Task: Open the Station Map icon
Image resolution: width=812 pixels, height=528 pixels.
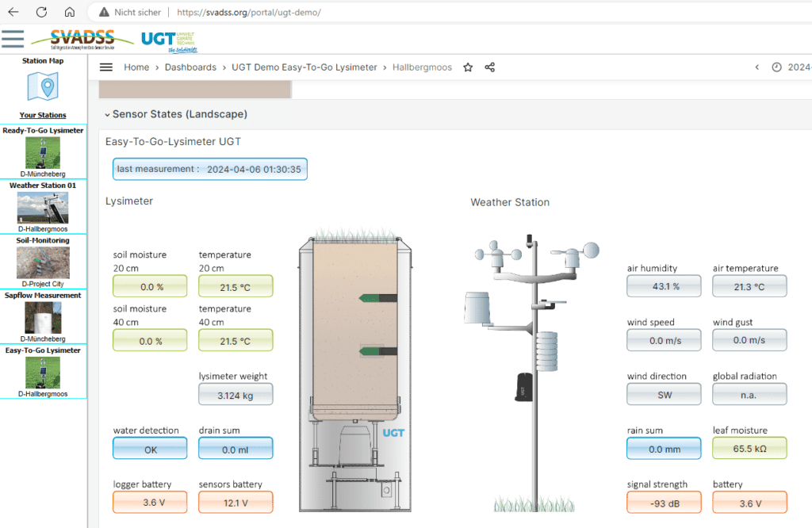Action: click(x=43, y=86)
